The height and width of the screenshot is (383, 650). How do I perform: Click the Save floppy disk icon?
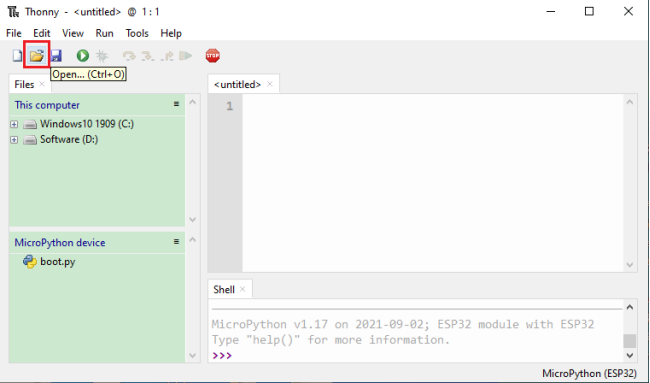point(56,56)
